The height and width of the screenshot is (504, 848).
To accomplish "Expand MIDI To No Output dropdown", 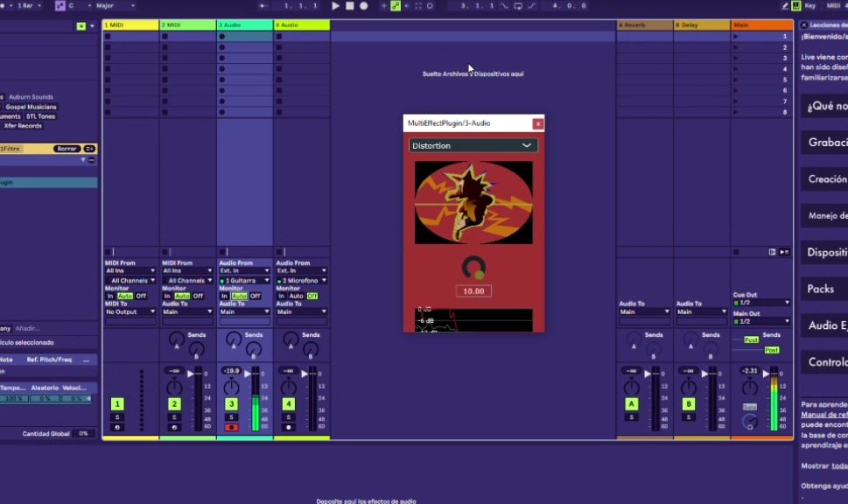I will pyautogui.click(x=129, y=311).
